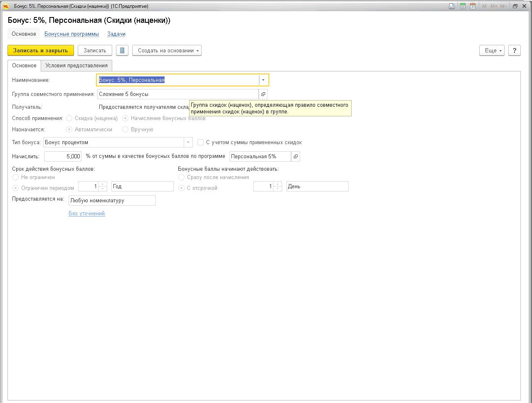
Task: Expand the 'Создать на основании' menu
Action: 167,50
